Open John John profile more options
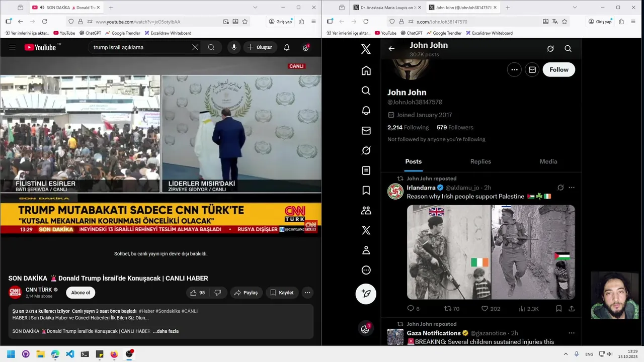 pyautogui.click(x=514, y=70)
